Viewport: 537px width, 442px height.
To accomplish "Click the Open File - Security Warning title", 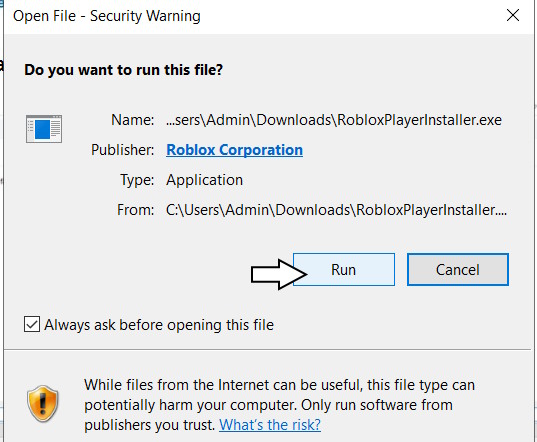I will tap(107, 16).
